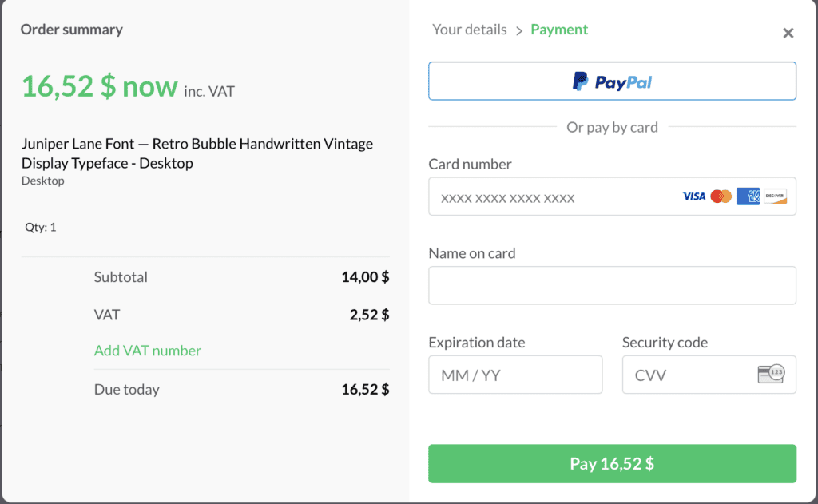The width and height of the screenshot is (818, 504).
Task: Click the Or pay by card label
Action: (x=612, y=127)
